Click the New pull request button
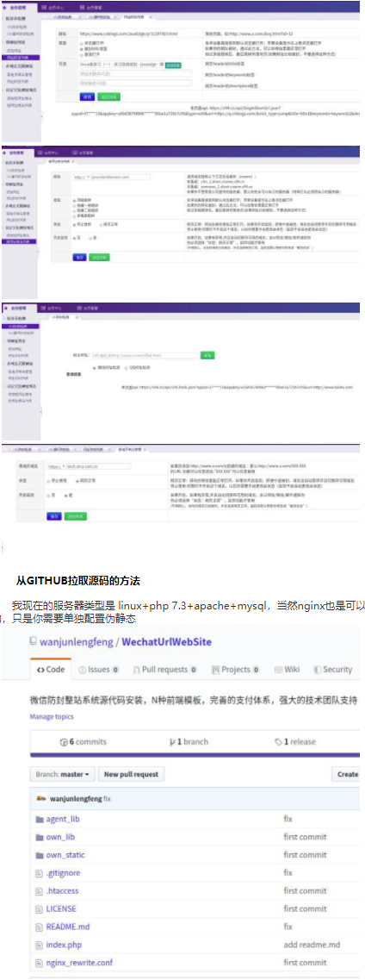This screenshot has height=980, width=365. point(133,774)
